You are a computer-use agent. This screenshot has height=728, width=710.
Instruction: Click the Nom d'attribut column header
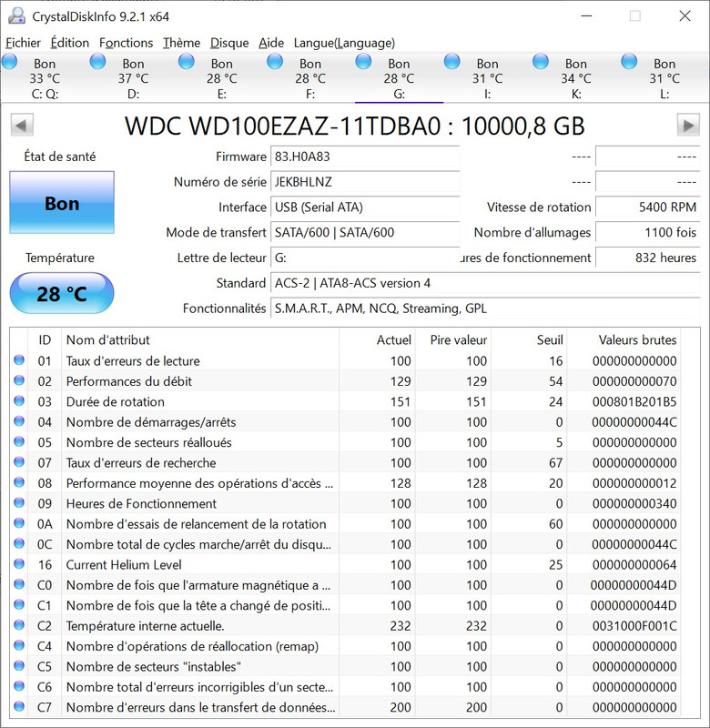pyautogui.click(x=200, y=339)
